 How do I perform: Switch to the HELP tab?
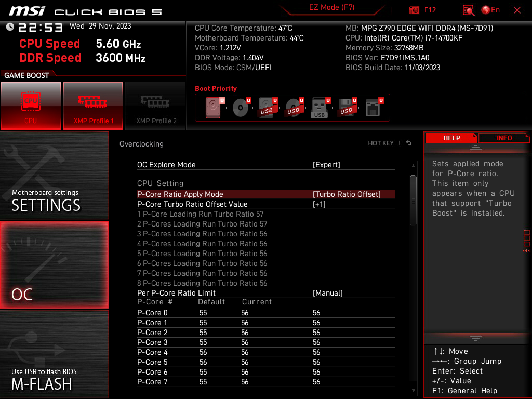451,138
